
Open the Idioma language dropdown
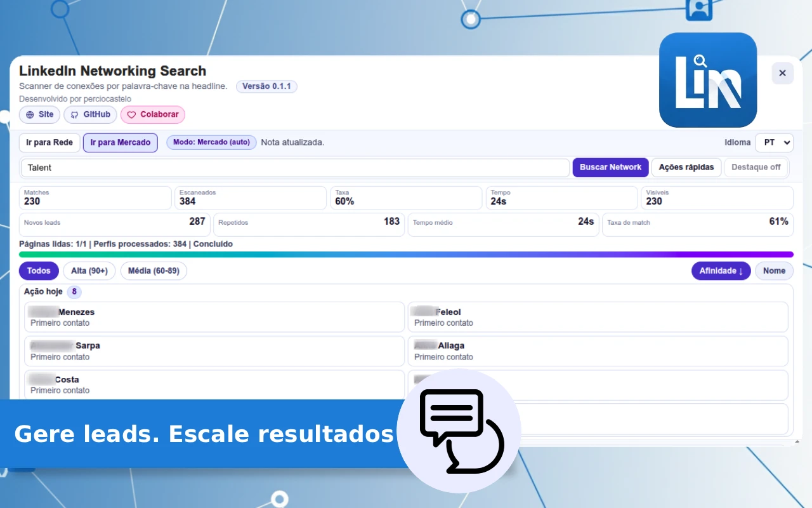(x=773, y=143)
